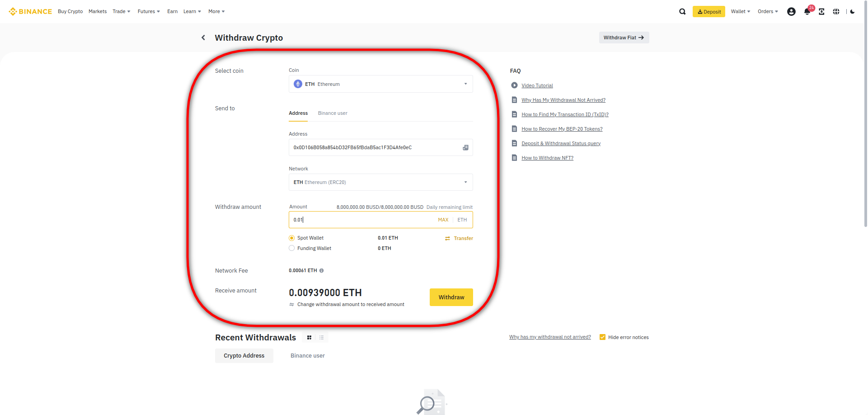
Task: Click the Daily remaining limit label
Action: tap(450, 207)
